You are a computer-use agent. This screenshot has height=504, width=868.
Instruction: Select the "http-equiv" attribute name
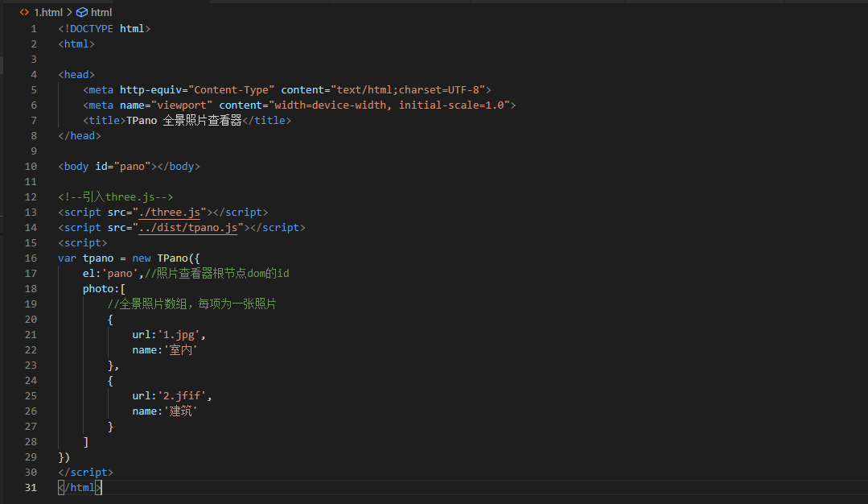pyautogui.click(x=150, y=89)
